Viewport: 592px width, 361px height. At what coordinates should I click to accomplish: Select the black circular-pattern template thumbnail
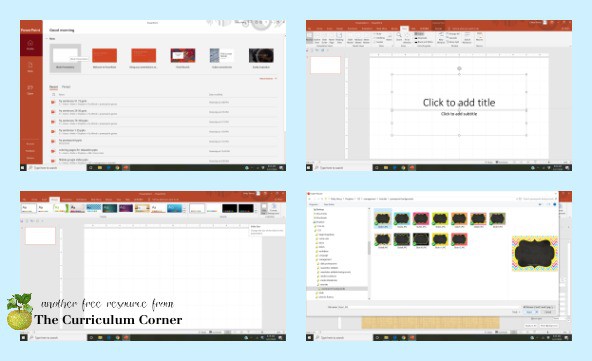coord(261,57)
